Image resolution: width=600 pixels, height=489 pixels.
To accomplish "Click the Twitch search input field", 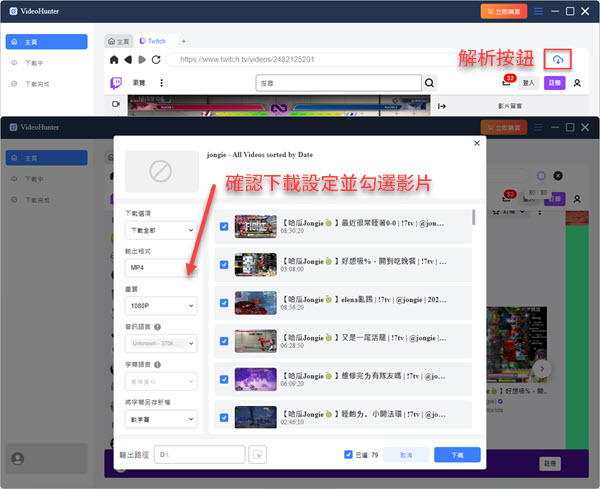I will [339, 83].
